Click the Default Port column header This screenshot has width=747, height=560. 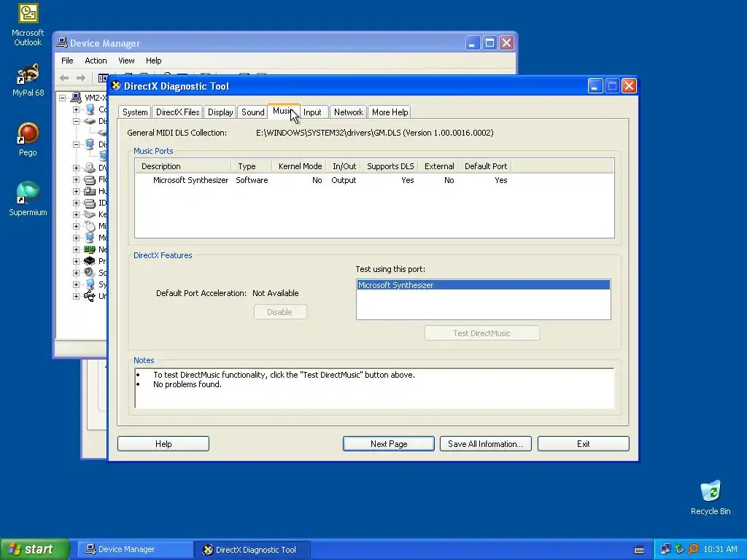tap(485, 166)
